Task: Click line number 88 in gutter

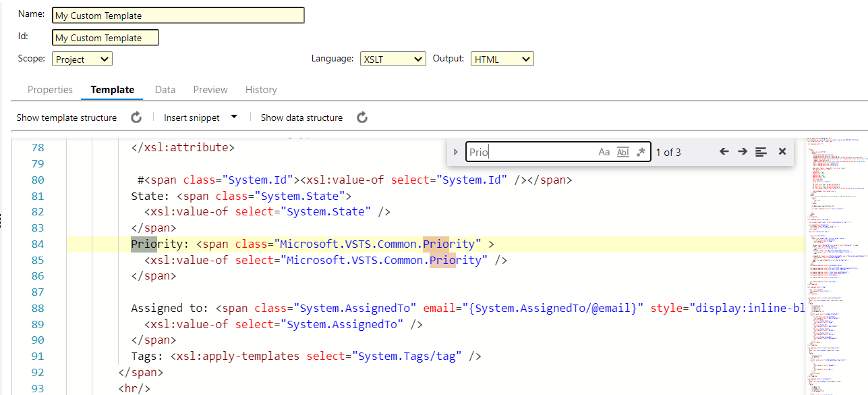Action: [38, 308]
